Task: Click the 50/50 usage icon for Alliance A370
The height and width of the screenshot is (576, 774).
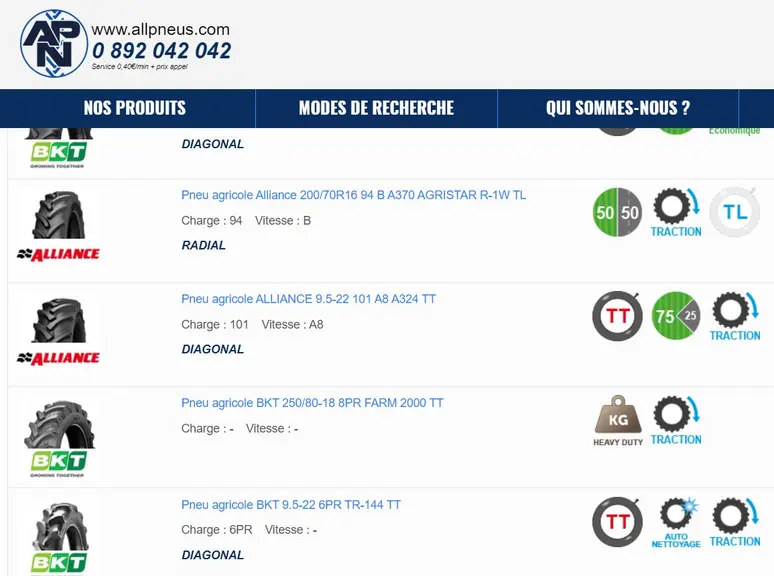Action: (618, 212)
